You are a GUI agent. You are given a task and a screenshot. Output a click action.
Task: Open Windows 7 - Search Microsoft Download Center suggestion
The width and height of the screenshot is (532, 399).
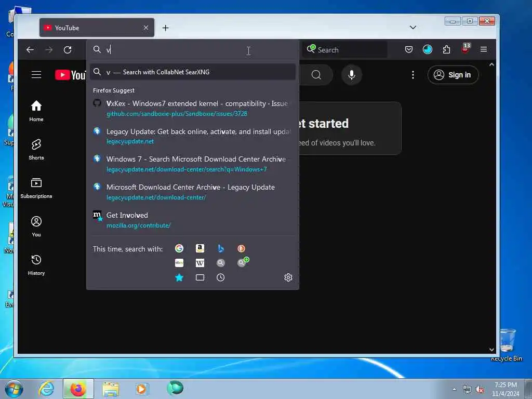point(193,164)
